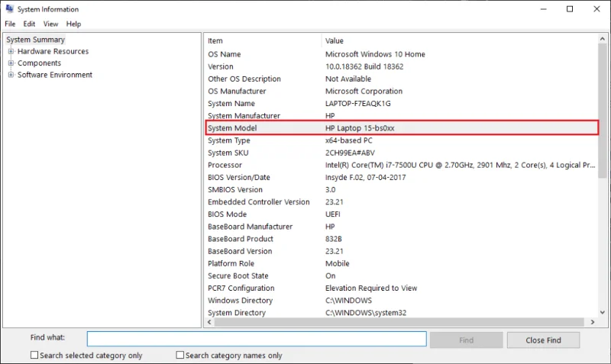Select the System SKU row

pos(402,153)
